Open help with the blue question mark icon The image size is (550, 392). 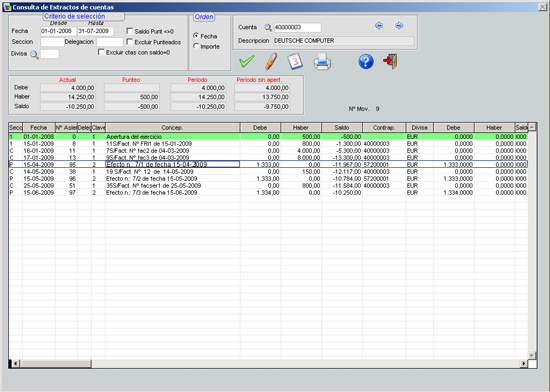tap(366, 61)
